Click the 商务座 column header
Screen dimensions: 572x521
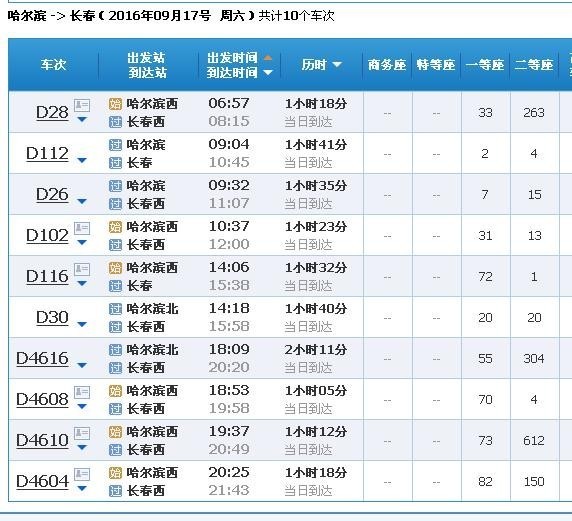tap(387, 65)
